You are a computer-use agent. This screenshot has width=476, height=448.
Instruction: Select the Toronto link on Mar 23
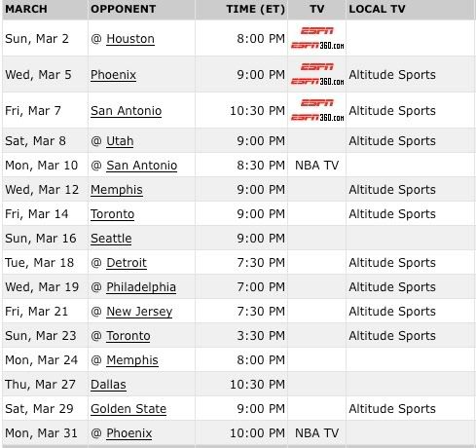(128, 336)
